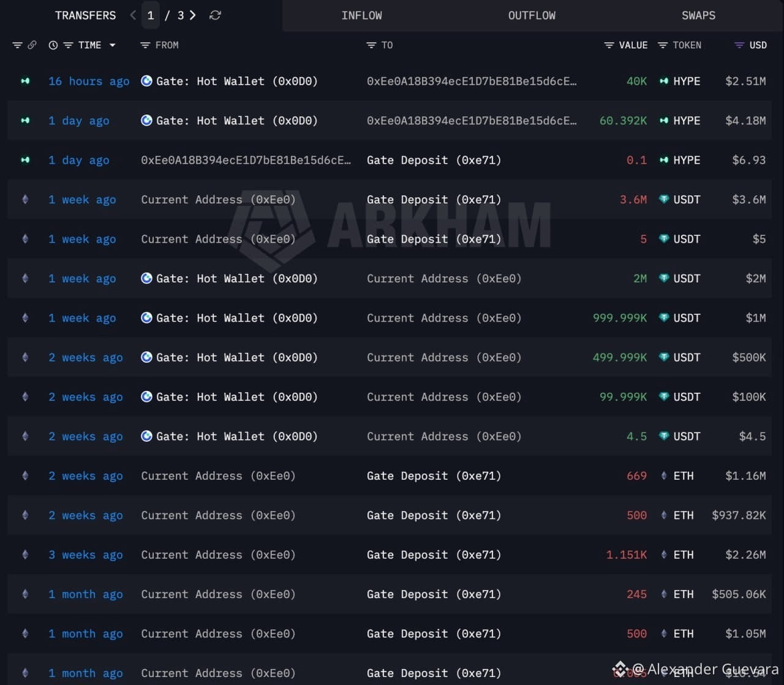Click Gate logo in 2M USDT row
Image resolution: width=784 pixels, height=685 pixels.
pos(146,278)
